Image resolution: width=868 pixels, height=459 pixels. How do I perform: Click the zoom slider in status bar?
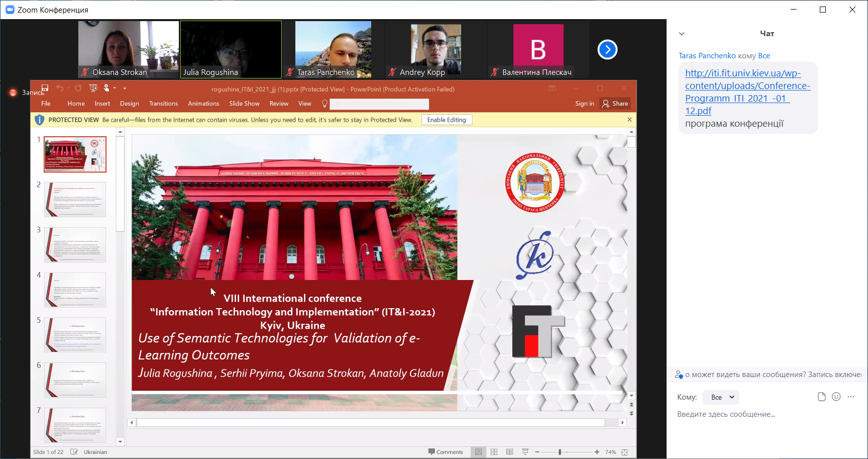pos(560,452)
